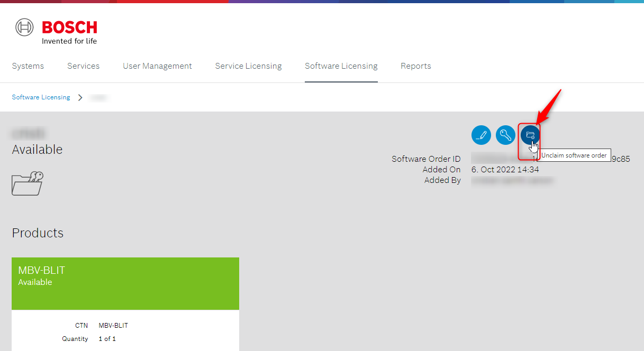Viewport: 644px width, 351px height.
Task: Open the Service Licensing tab
Action: (248, 66)
